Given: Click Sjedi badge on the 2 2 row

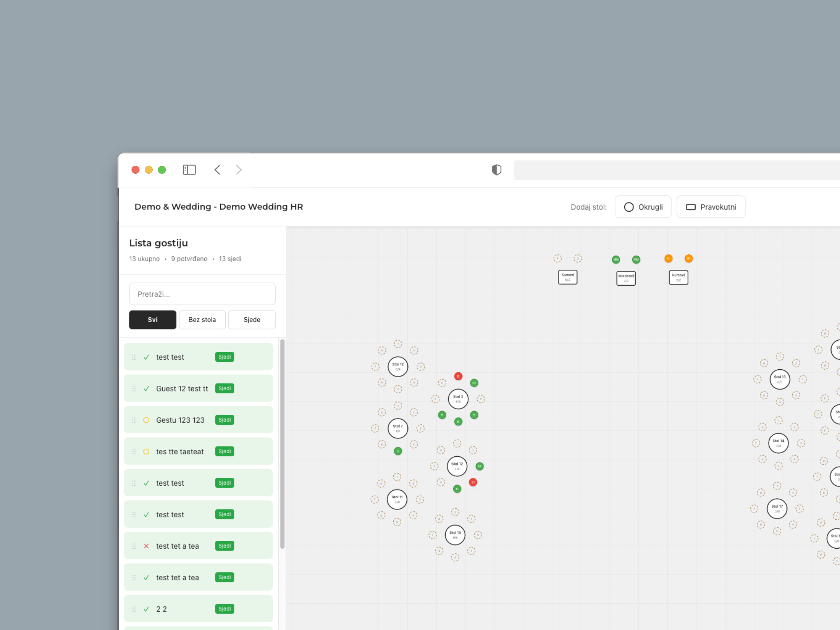Looking at the screenshot, I should tap(224, 609).
